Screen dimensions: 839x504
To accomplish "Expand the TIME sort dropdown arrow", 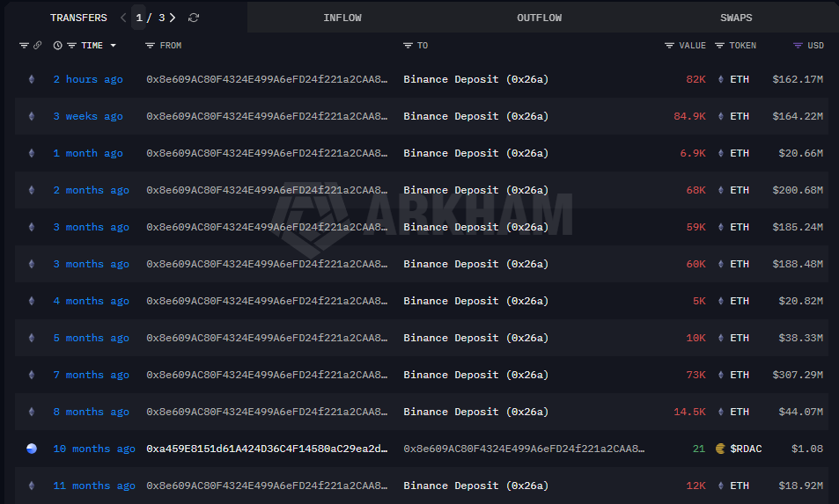I will click(x=113, y=46).
